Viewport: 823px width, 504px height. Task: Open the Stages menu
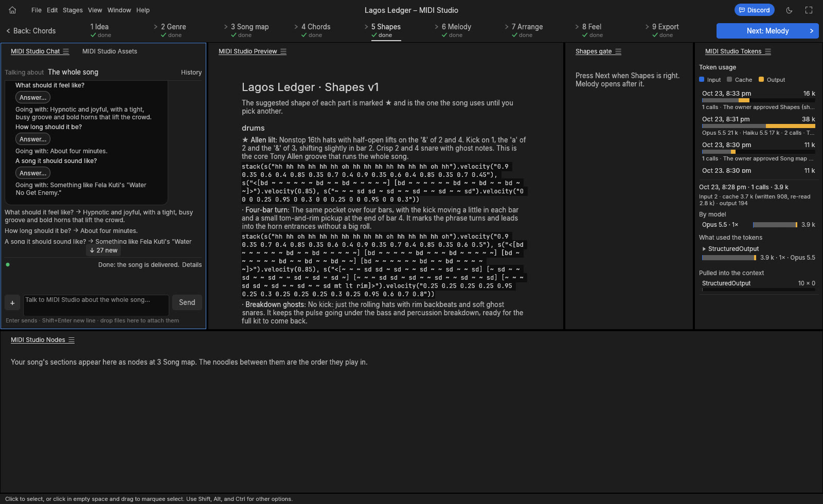[73, 10]
